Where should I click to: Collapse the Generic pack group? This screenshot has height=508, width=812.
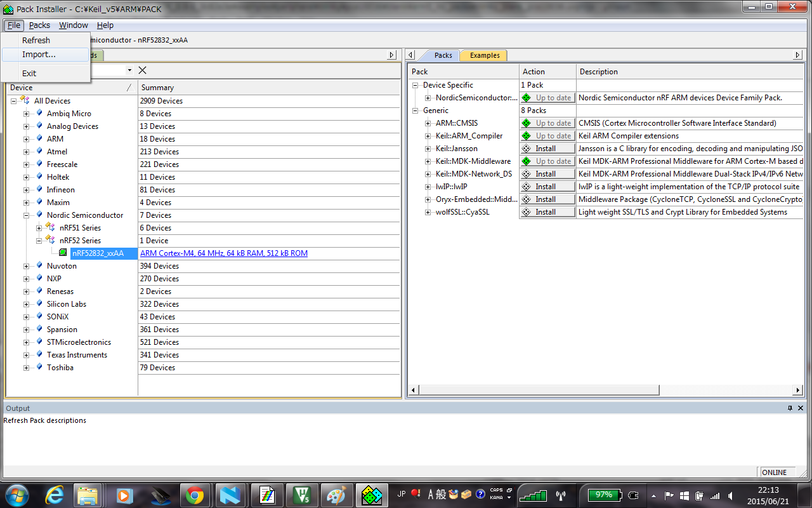point(416,110)
